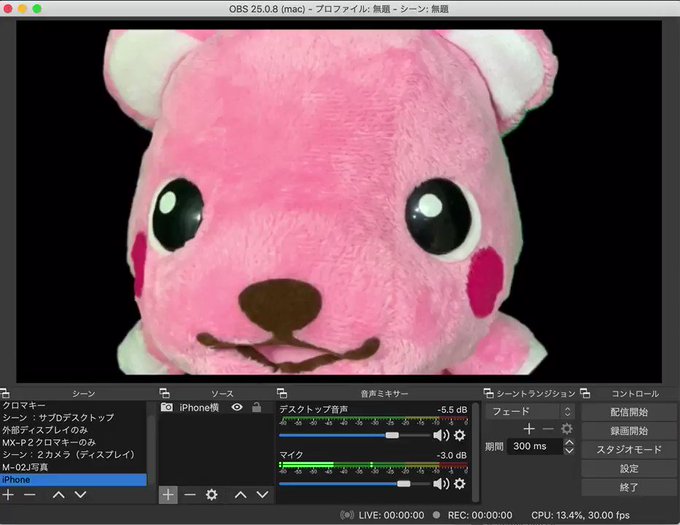Move source down in the list
Image resolution: width=680 pixels, height=525 pixels.
pos(262,495)
